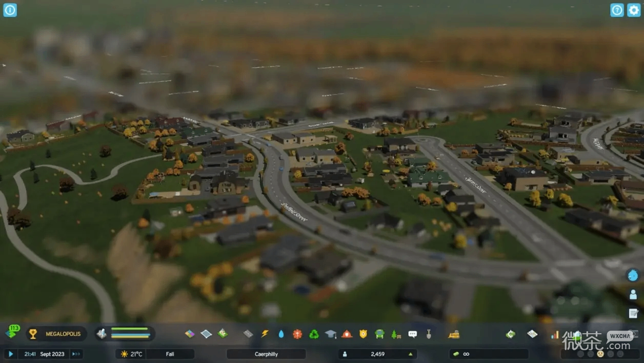Open the Garbage Management recycling menu
The width and height of the screenshot is (644, 363).
pos(314,334)
